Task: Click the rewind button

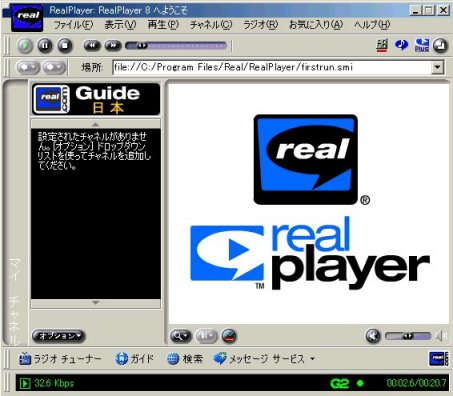Action: pos(92,45)
